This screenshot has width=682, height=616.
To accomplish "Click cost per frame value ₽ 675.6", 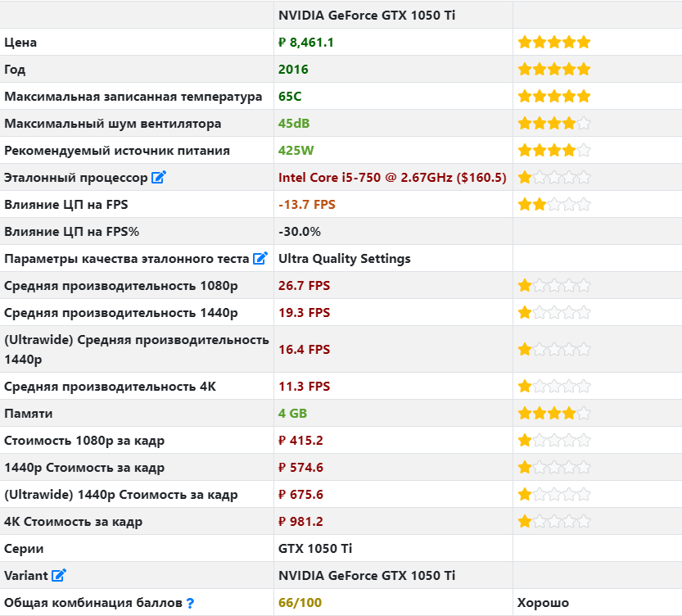I will (x=300, y=494).
